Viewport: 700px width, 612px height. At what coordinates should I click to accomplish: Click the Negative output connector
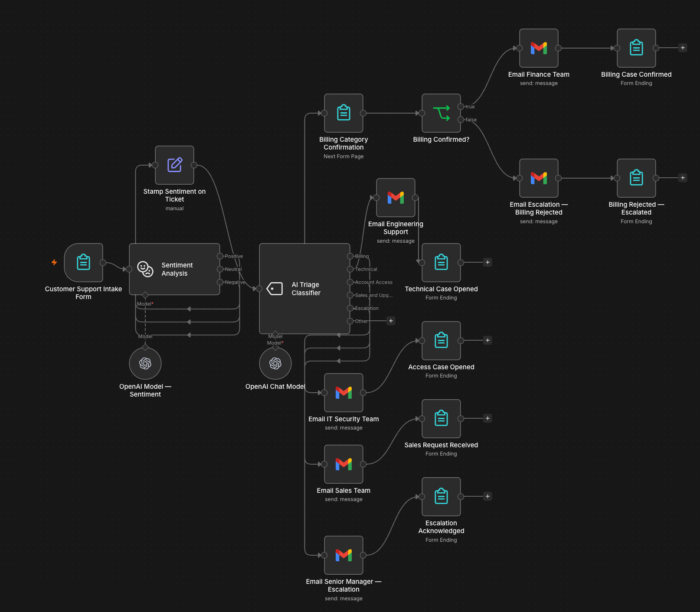click(220, 282)
